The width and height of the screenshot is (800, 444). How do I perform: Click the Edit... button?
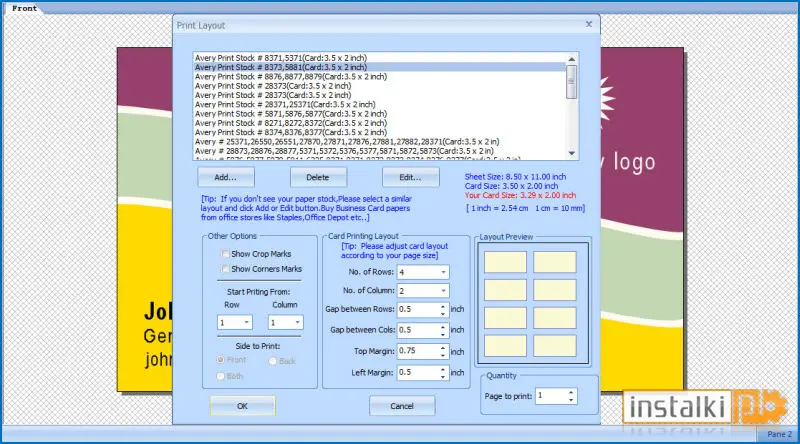click(410, 177)
